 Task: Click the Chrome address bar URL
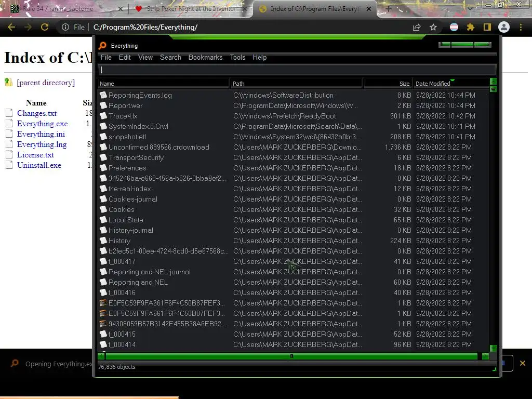[145, 27]
